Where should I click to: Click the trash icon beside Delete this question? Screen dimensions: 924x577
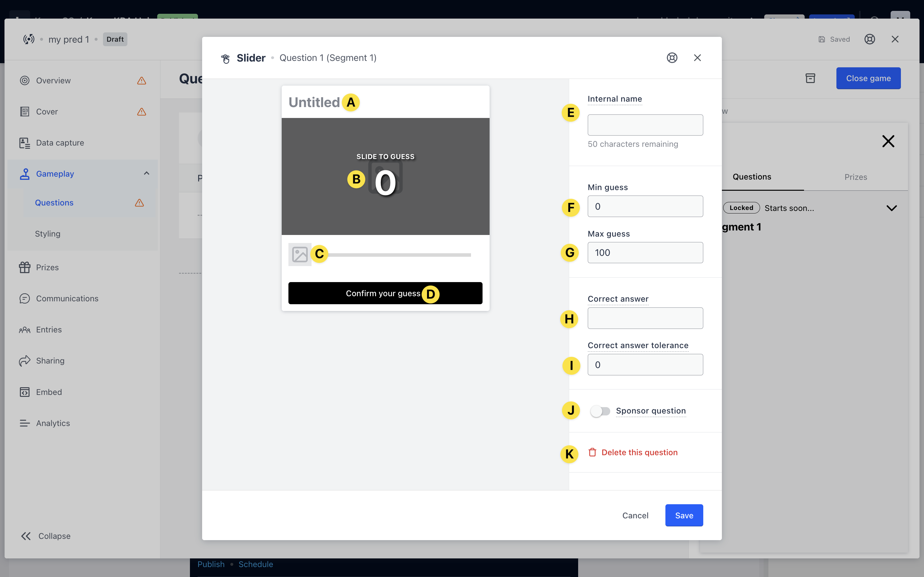(x=592, y=452)
